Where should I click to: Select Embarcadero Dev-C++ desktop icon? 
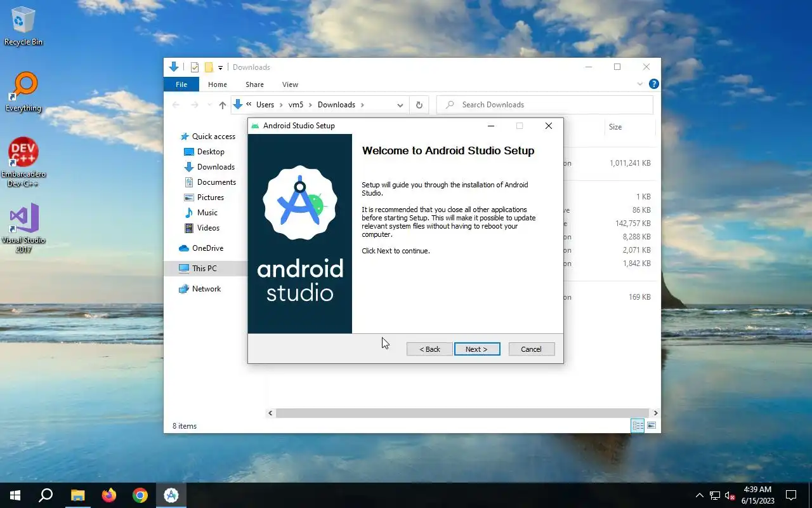[23, 163]
